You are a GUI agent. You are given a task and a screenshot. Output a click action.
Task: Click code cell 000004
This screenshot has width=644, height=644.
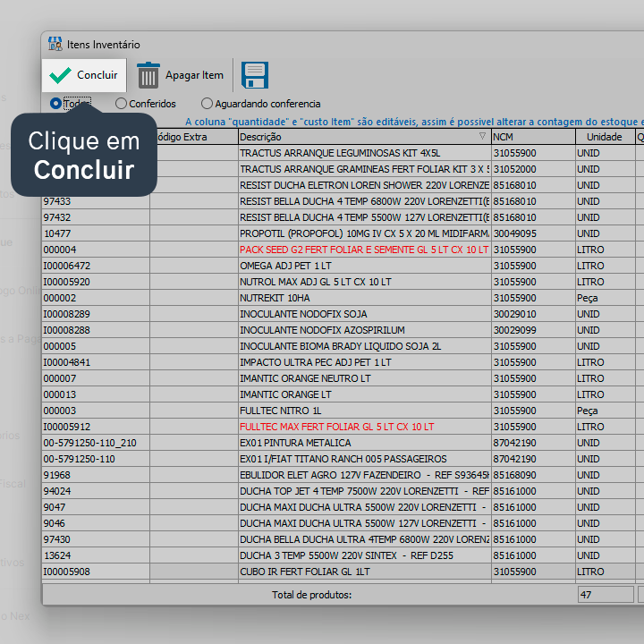tap(96, 250)
